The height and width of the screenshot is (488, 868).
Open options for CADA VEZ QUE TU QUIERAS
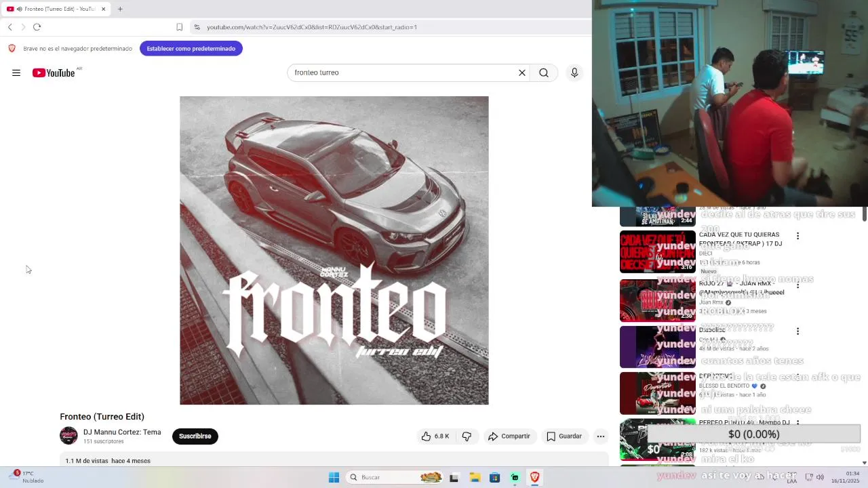point(797,236)
